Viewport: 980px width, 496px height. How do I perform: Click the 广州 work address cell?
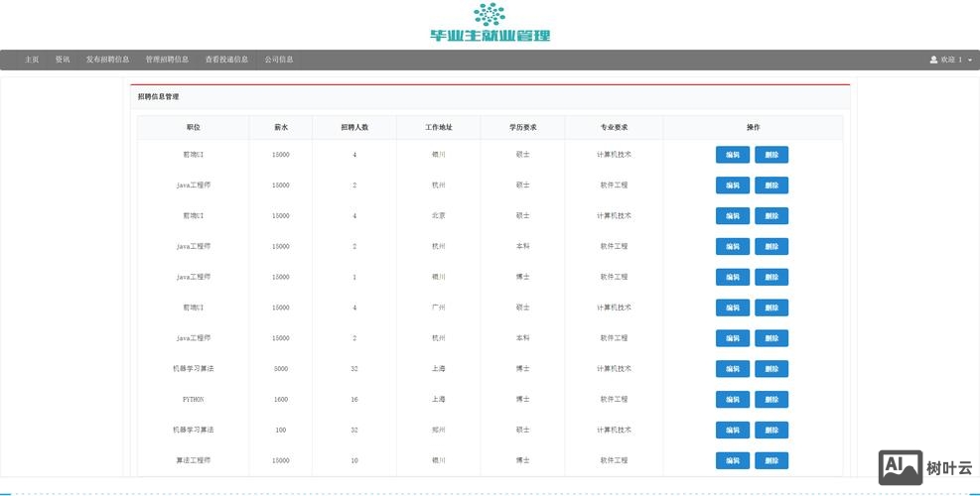click(438, 308)
